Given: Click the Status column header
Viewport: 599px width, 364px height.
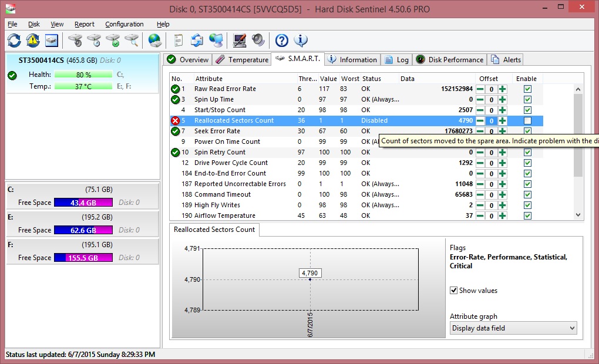Looking at the screenshot, I should point(379,79).
